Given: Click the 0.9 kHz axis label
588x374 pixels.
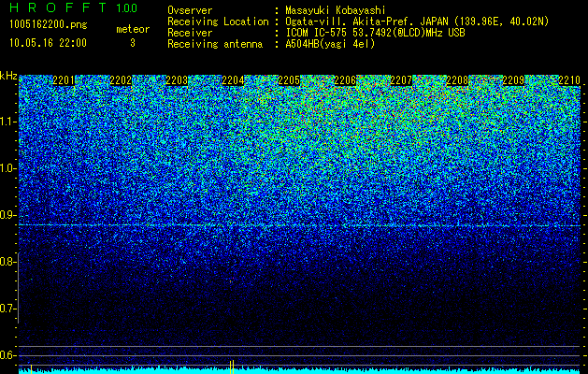Looking at the screenshot, I should point(8,215).
